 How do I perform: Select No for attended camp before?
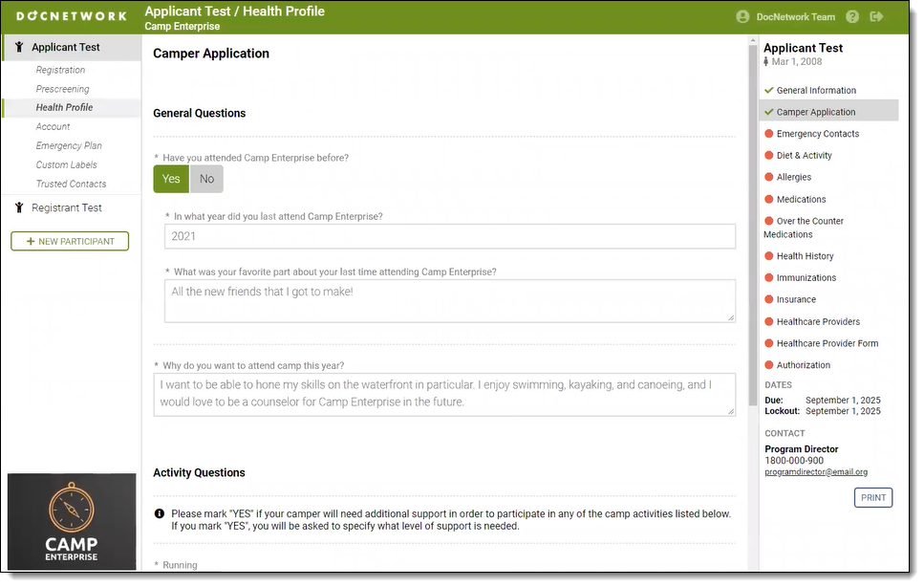pos(206,179)
